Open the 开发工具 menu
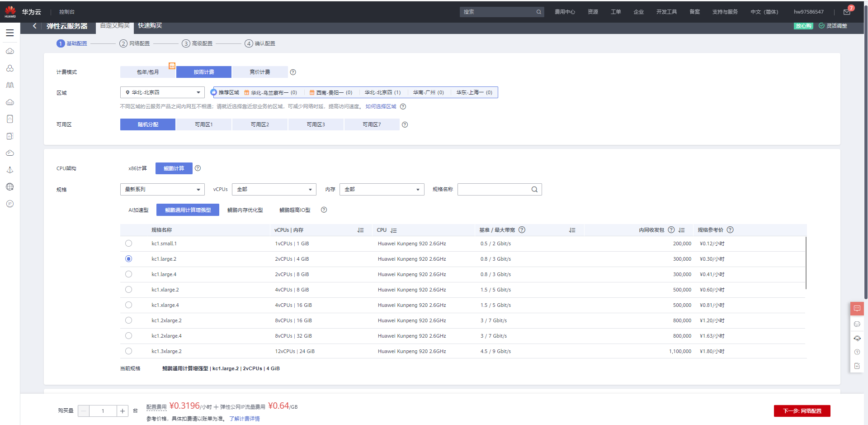This screenshot has height=425, width=868. click(x=666, y=12)
